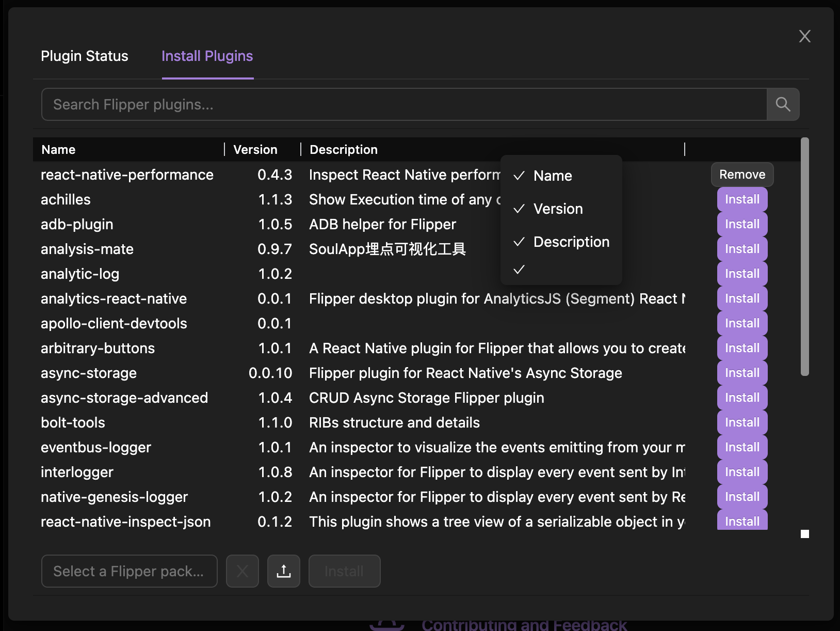Click the CRUD Async Storage Flipper plugin description
This screenshot has width=840, height=631.
point(427,398)
